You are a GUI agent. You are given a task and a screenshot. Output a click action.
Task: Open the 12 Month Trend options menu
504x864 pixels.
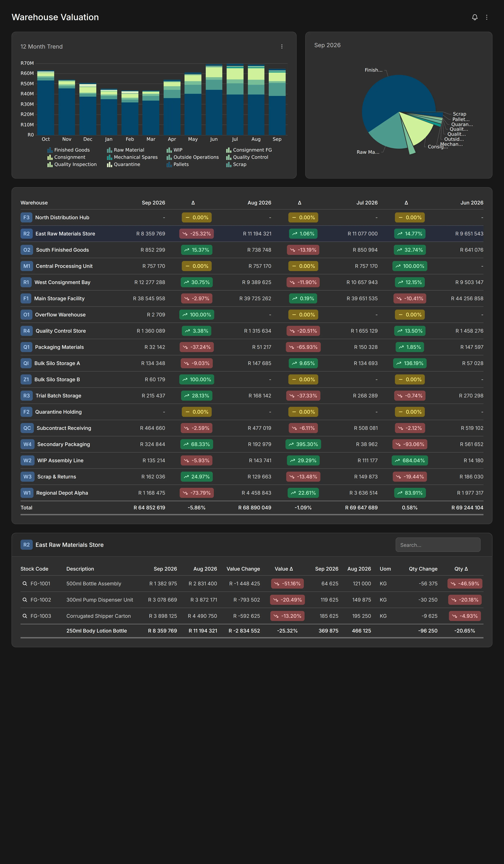coord(282,46)
